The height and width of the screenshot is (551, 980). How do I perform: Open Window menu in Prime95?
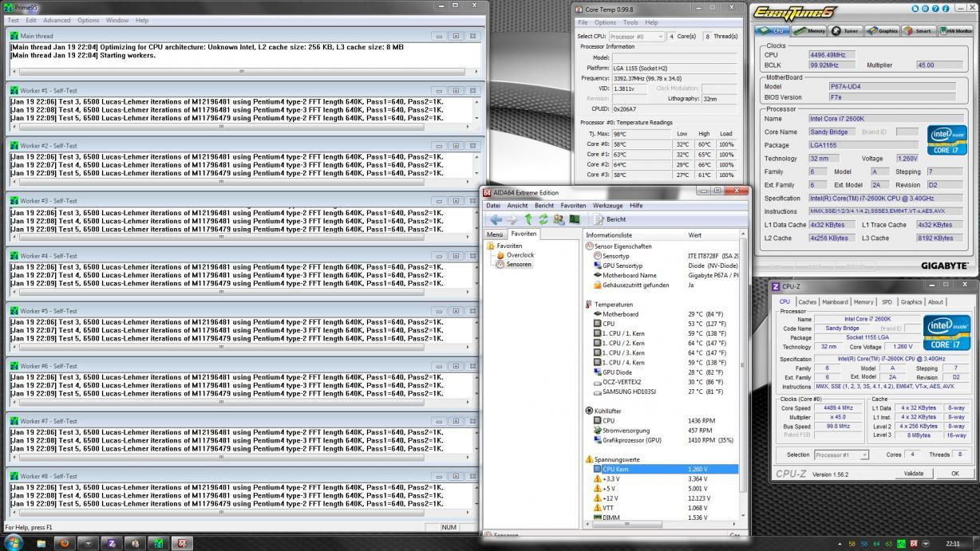click(x=117, y=20)
